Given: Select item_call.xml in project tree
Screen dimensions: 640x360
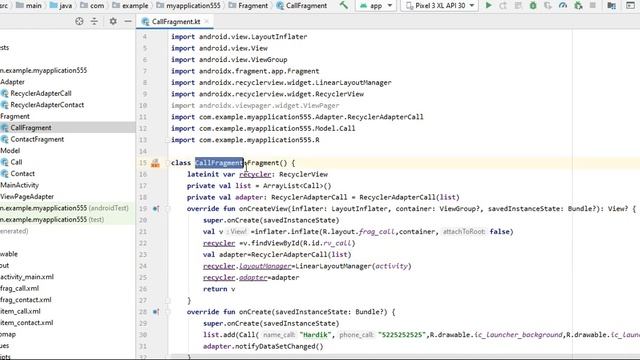Looking at the screenshot, I should tap(20, 311).
